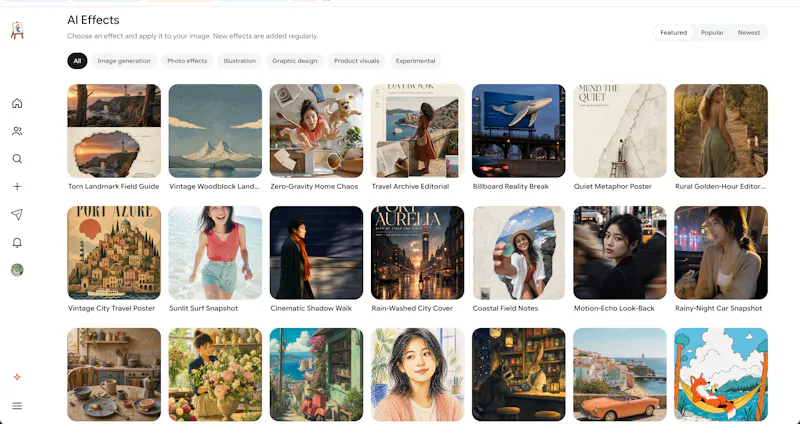Open fox in hammock illustration thumbnail
Viewport: 800px width, 424px height.
pyautogui.click(x=721, y=375)
